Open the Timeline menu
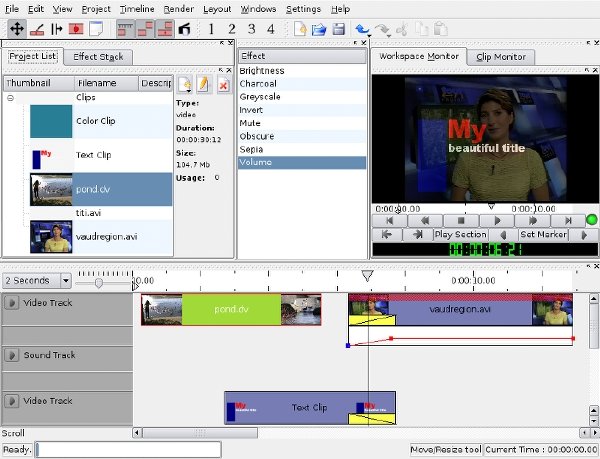Image resolution: width=600 pixels, height=459 pixels. coord(137,9)
